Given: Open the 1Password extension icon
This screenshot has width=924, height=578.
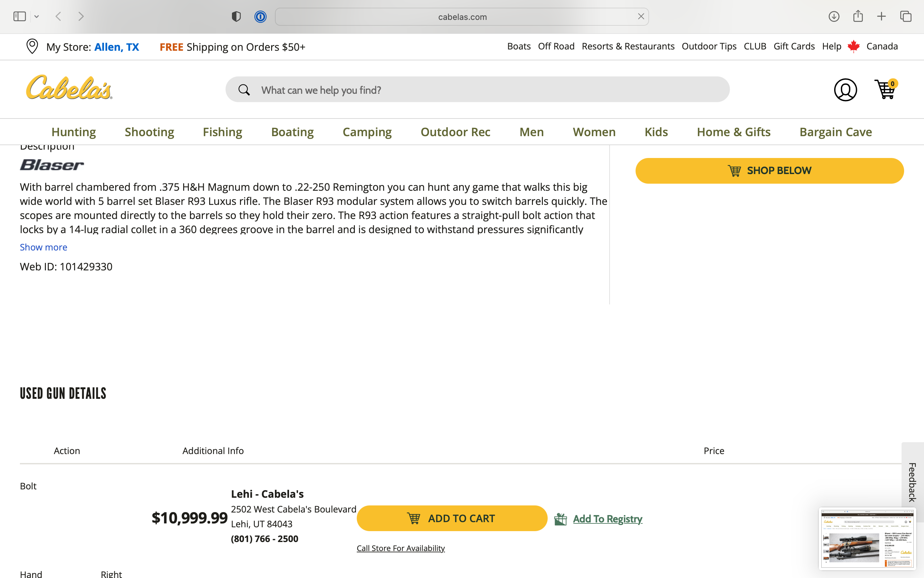Looking at the screenshot, I should click(x=261, y=16).
